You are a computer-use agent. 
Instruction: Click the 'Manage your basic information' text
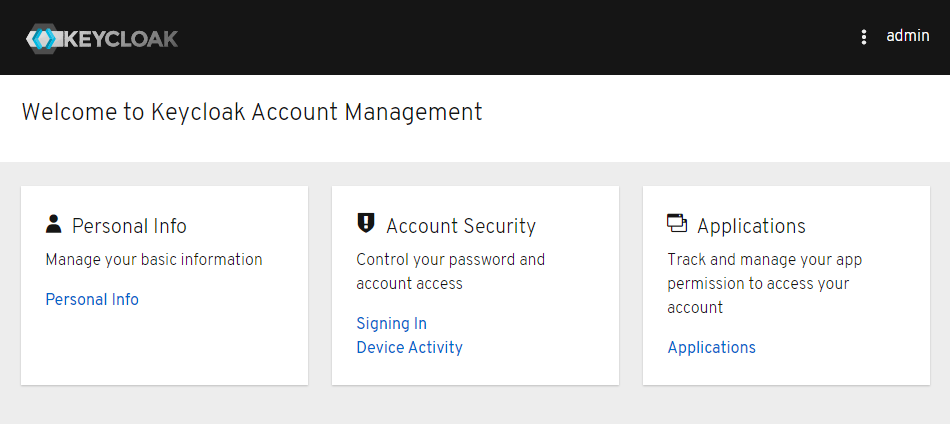pyautogui.click(x=154, y=259)
